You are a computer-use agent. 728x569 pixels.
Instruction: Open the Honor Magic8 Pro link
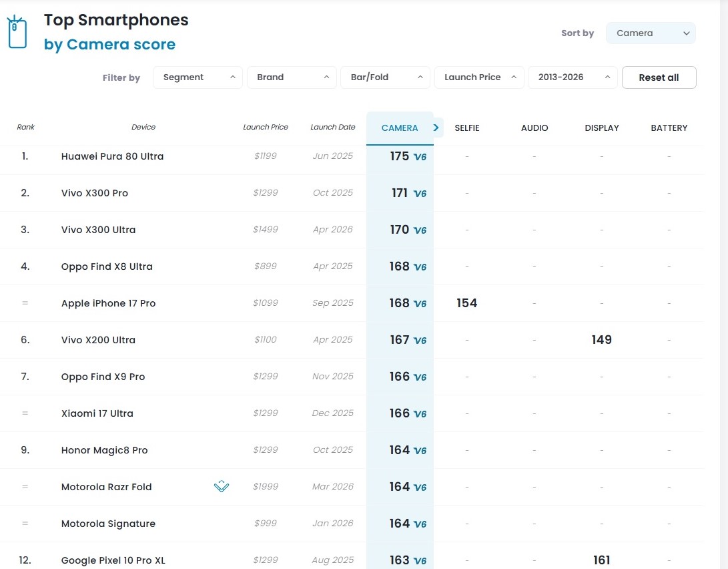[x=105, y=449]
